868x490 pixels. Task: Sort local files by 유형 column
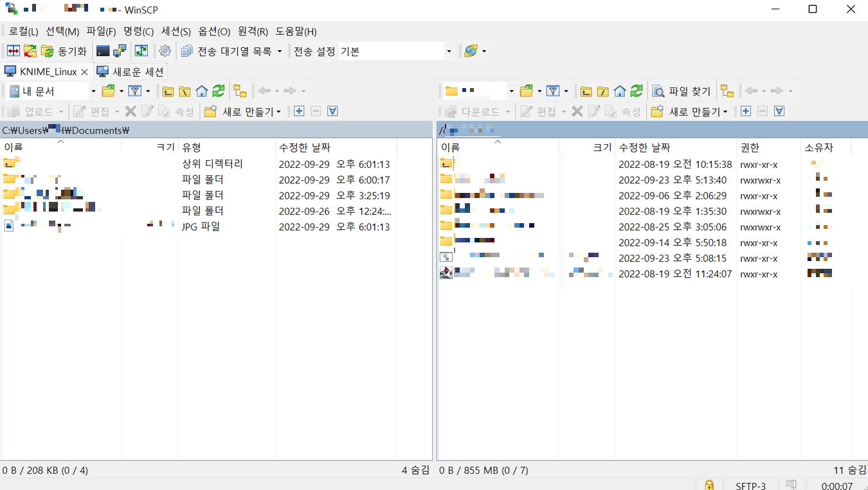pyautogui.click(x=226, y=147)
